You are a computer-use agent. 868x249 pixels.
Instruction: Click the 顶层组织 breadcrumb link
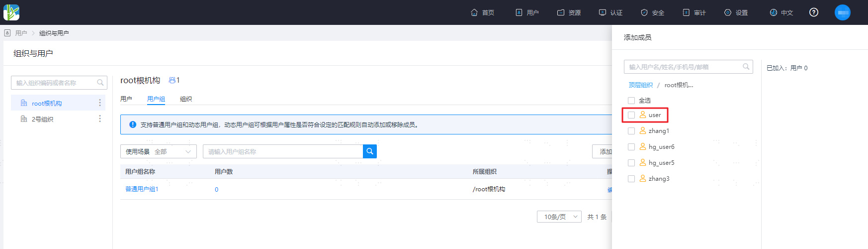click(x=641, y=85)
